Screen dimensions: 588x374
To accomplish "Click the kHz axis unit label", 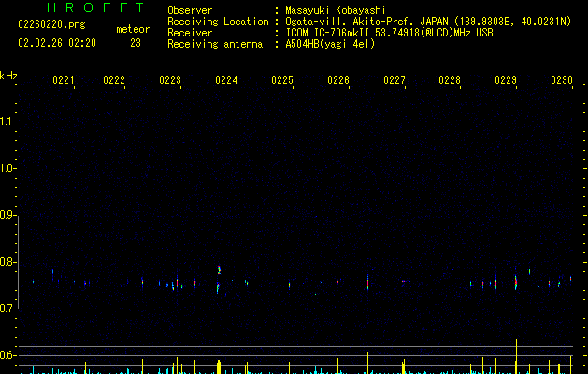I will [x=8, y=76].
